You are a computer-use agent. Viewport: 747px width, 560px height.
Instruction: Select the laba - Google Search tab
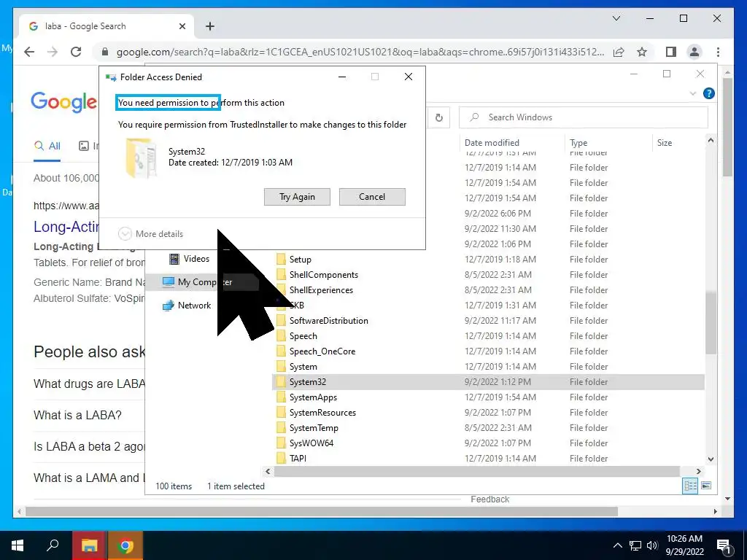coord(107,26)
